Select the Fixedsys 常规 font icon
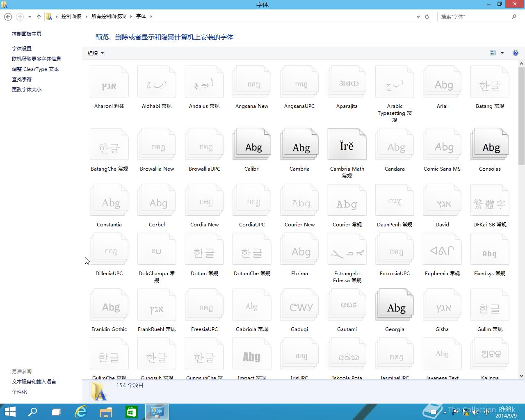This screenshot has height=420, width=525. (490, 249)
